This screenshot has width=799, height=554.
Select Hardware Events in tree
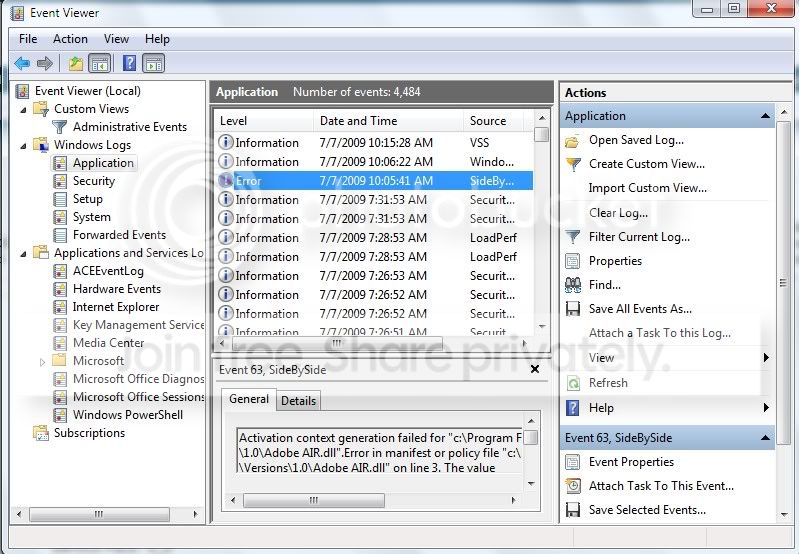pyautogui.click(x=117, y=289)
